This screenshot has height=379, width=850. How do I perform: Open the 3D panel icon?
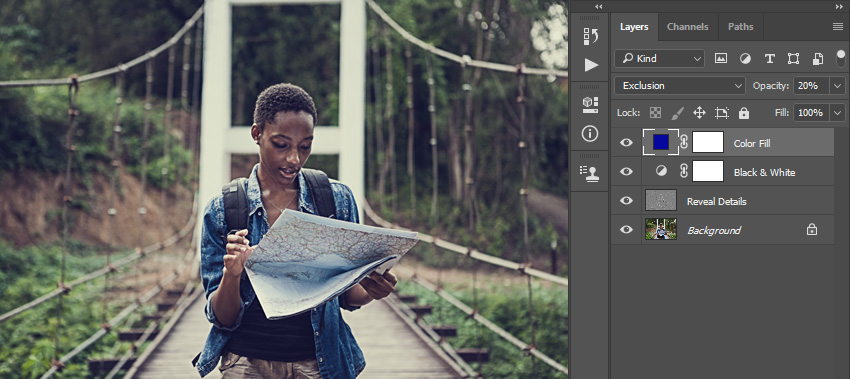pyautogui.click(x=590, y=105)
